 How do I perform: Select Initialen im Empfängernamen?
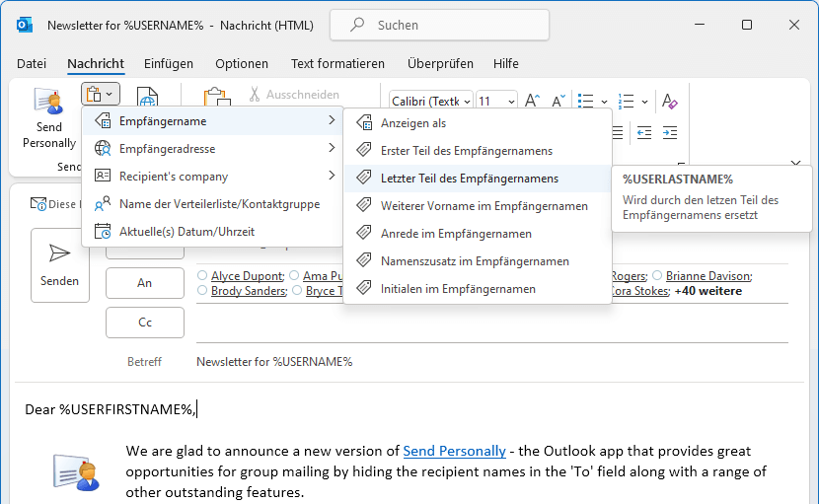tap(478, 289)
